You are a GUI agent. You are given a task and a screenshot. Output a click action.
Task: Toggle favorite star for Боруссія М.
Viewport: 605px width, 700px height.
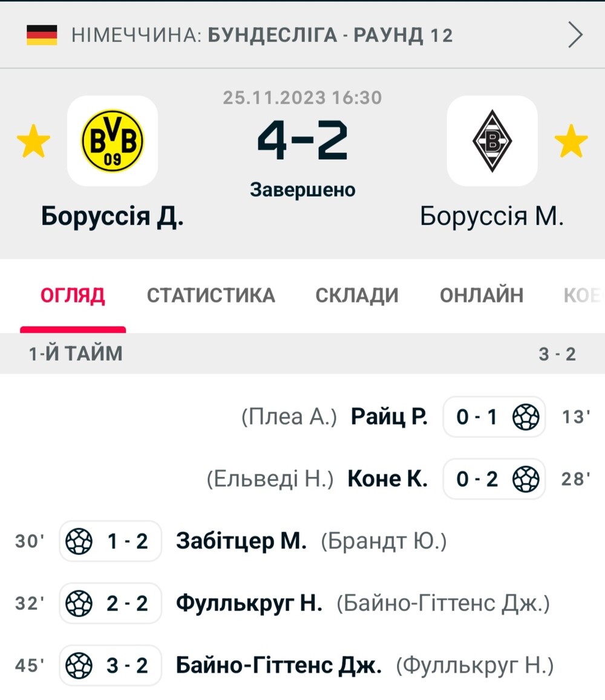click(x=571, y=141)
